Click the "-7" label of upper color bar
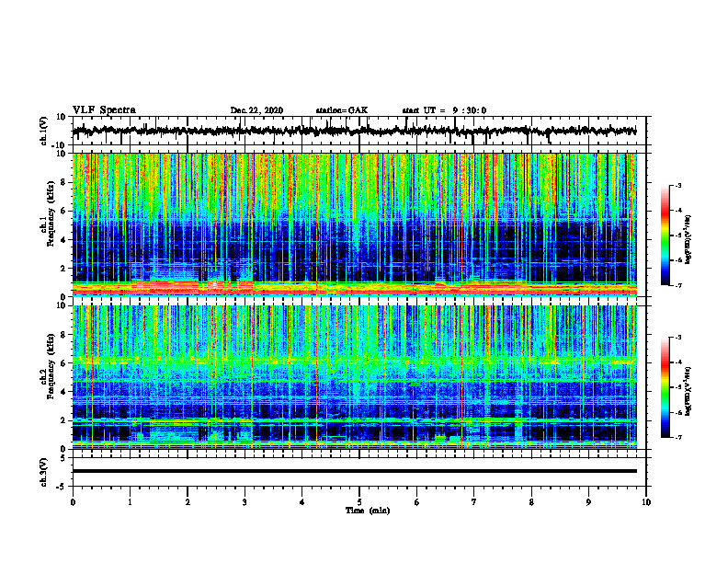The image size is (728, 563). click(678, 285)
